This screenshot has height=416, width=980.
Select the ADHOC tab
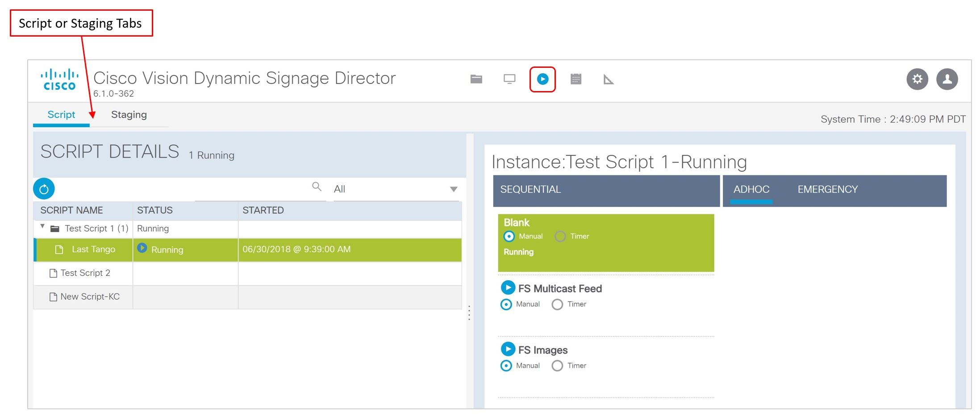pyautogui.click(x=751, y=189)
